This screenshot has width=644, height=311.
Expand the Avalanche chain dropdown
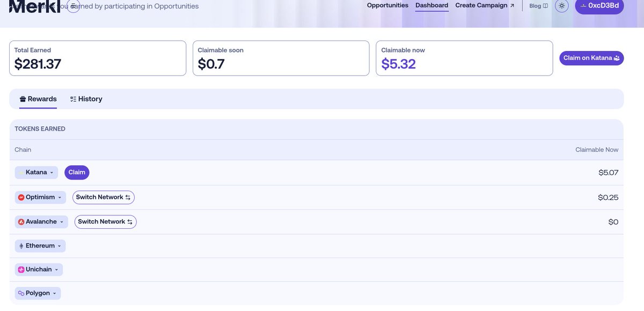click(x=41, y=221)
